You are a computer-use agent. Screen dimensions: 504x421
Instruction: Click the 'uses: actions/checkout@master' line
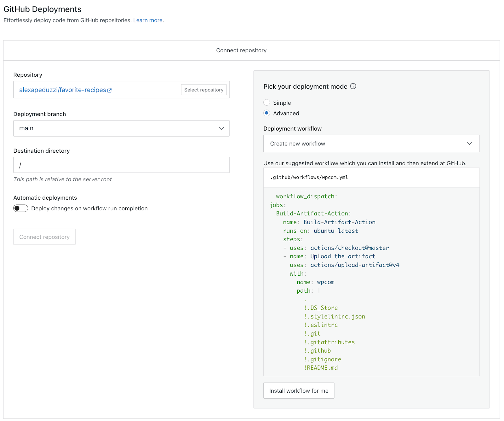[336, 248]
